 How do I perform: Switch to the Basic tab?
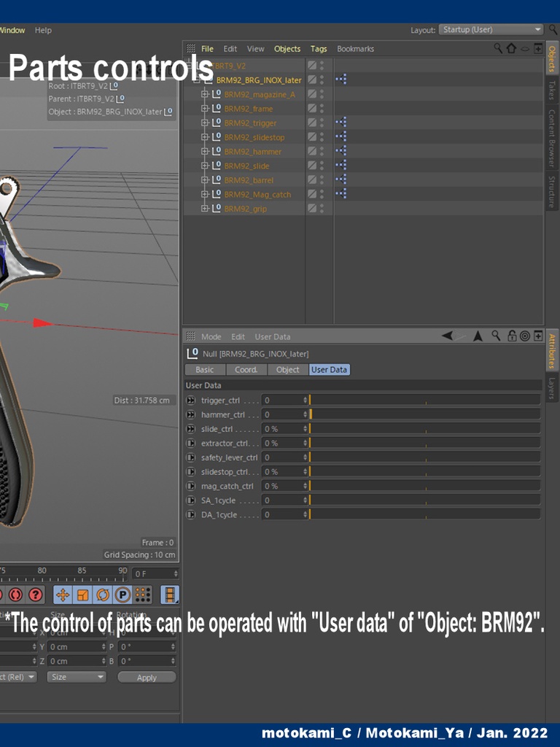pyautogui.click(x=205, y=370)
